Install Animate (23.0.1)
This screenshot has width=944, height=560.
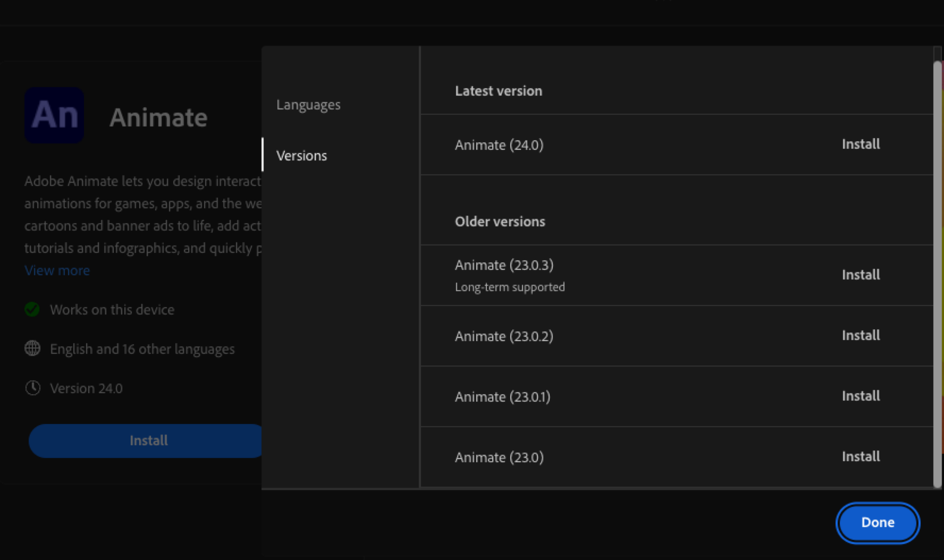click(861, 396)
